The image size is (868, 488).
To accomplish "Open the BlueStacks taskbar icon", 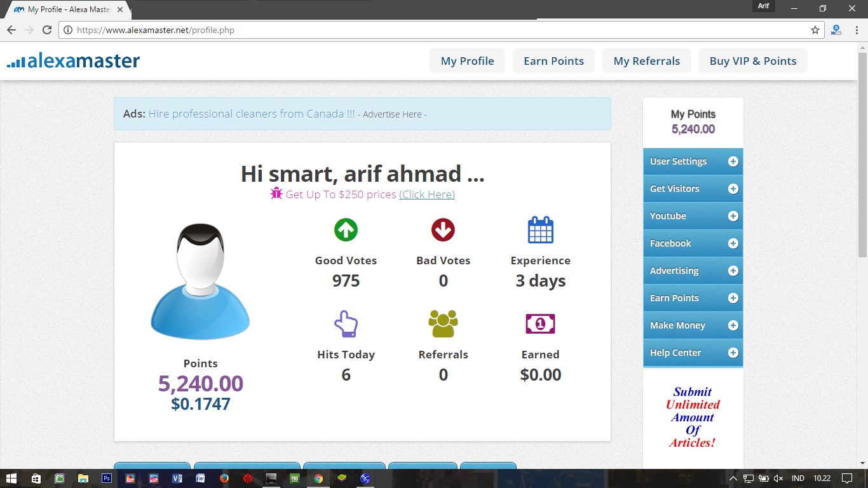I will click(342, 478).
